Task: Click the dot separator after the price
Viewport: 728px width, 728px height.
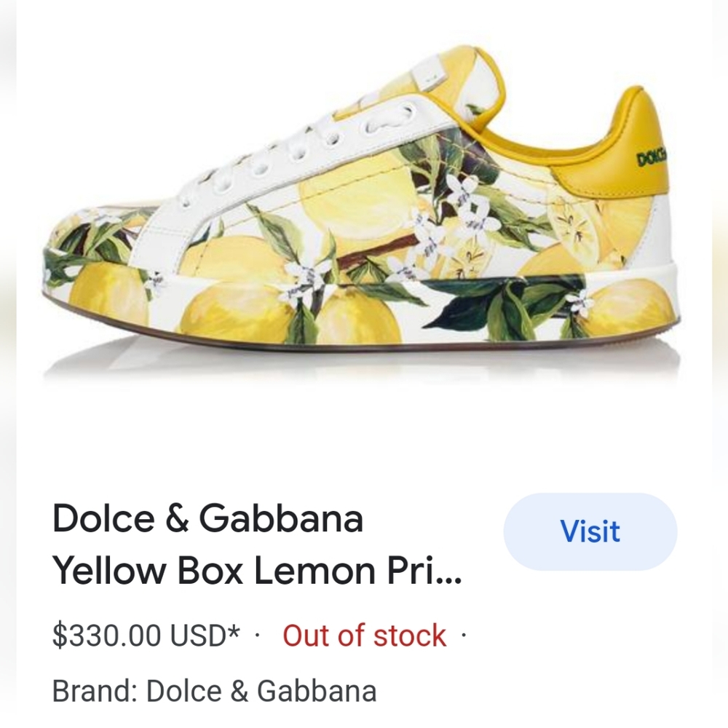Action: pos(256,636)
